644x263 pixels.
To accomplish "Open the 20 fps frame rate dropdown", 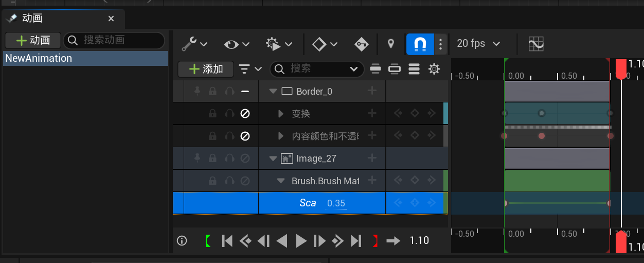I will pos(478,44).
